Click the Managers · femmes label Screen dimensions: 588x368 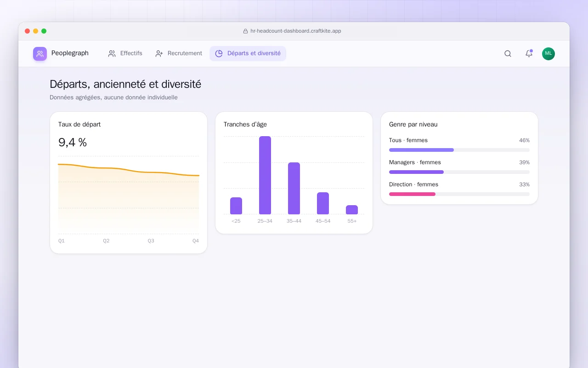click(x=415, y=162)
